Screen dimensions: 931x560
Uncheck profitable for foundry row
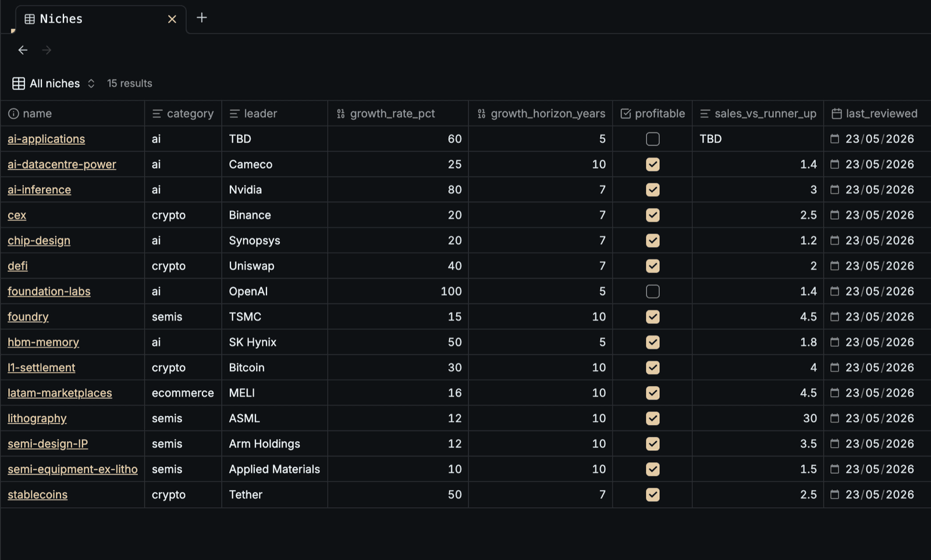pos(653,317)
